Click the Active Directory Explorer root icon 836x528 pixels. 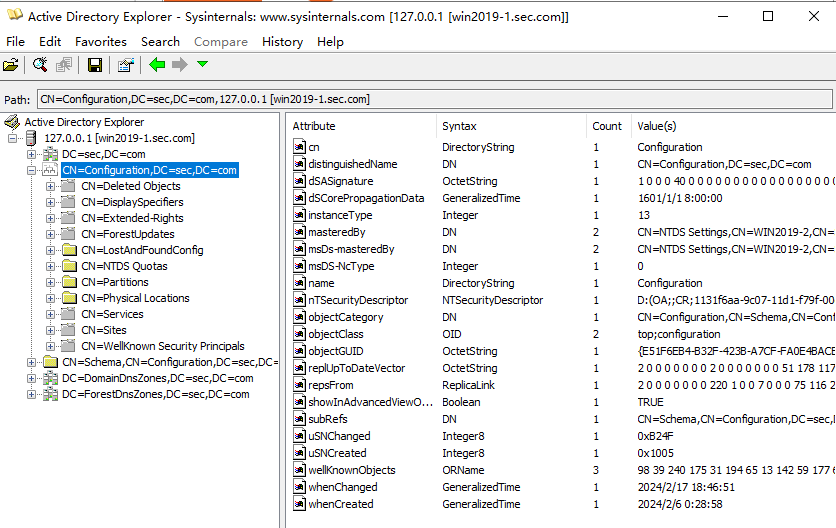(12, 122)
